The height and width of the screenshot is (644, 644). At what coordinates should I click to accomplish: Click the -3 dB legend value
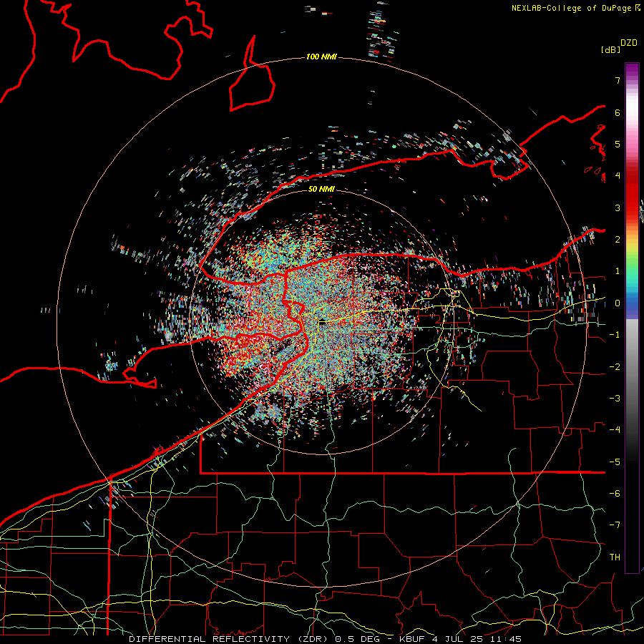pyautogui.click(x=615, y=399)
